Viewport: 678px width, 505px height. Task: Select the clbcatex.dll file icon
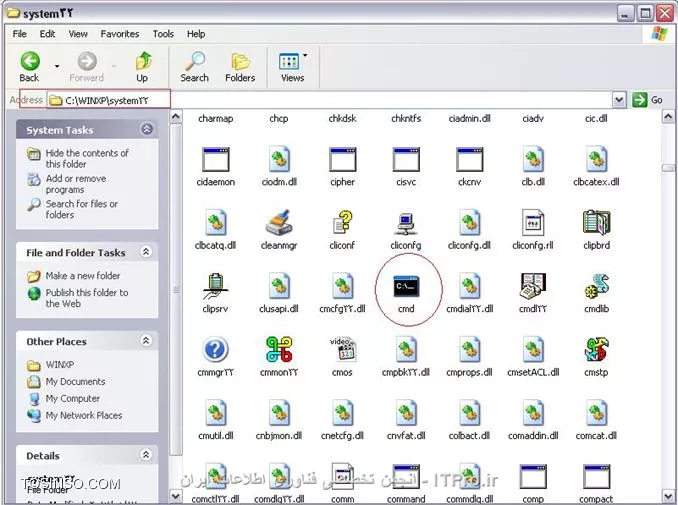(x=597, y=159)
